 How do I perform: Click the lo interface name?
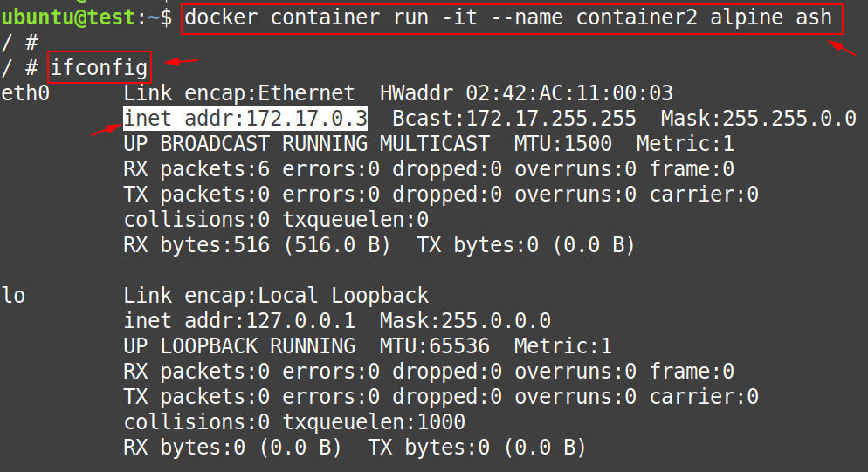13,296
